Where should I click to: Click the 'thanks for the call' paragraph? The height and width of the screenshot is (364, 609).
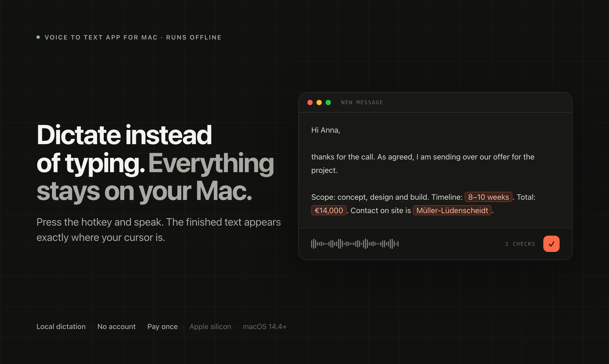click(423, 163)
